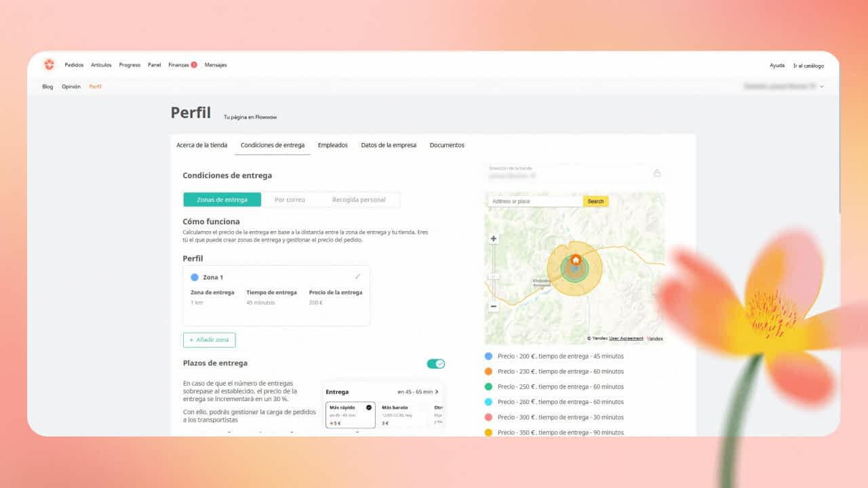Toggle the Plazos de entrega switch
Image resolution: width=868 pixels, height=488 pixels.
435,364
